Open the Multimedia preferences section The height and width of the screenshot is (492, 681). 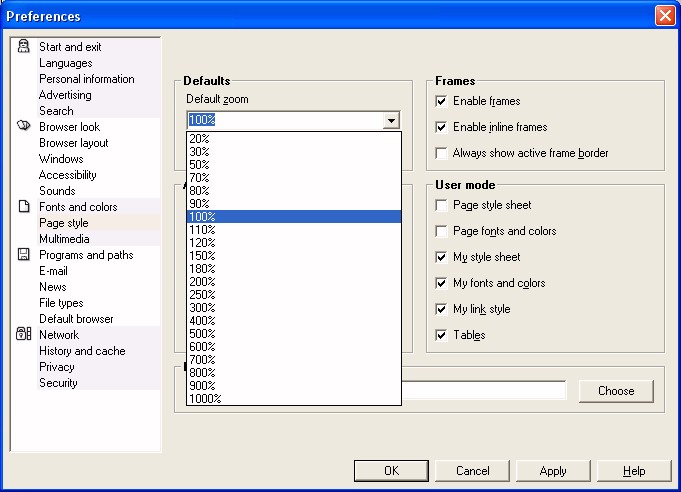64,239
